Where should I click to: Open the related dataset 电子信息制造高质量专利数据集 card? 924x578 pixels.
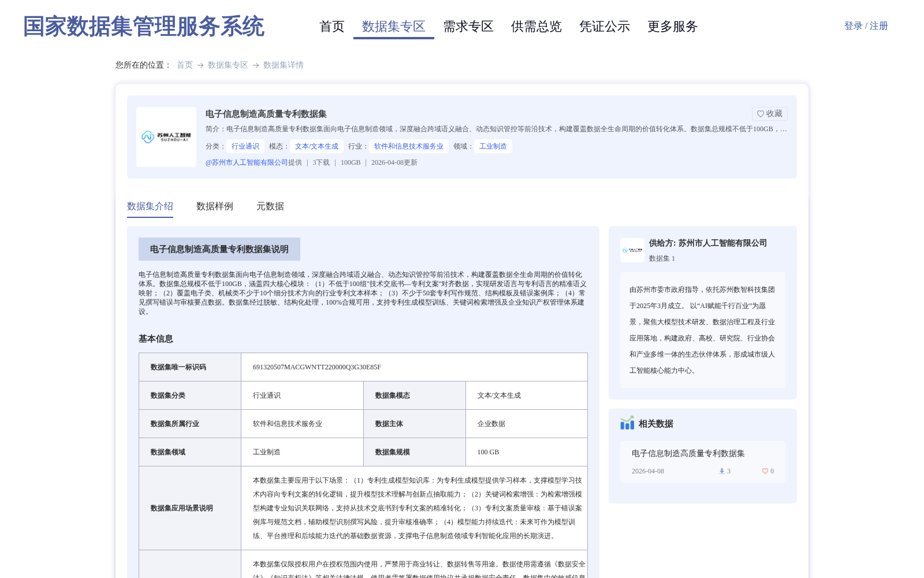point(703,462)
